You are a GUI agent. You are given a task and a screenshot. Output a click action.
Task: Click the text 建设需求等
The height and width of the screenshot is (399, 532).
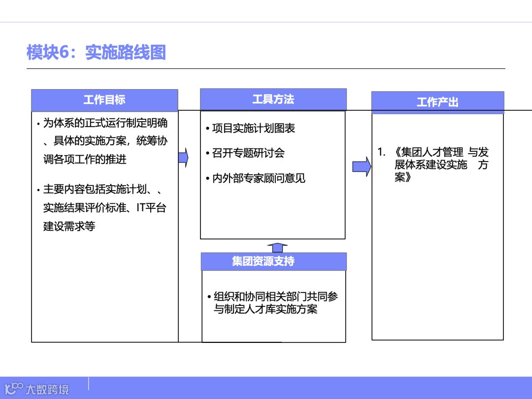[69, 226]
